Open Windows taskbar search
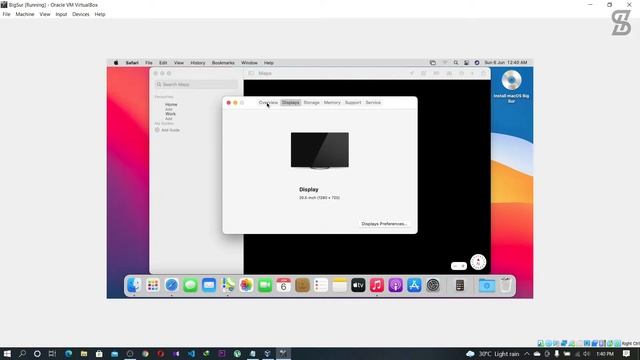640x360 pixels. tap(22, 354)
